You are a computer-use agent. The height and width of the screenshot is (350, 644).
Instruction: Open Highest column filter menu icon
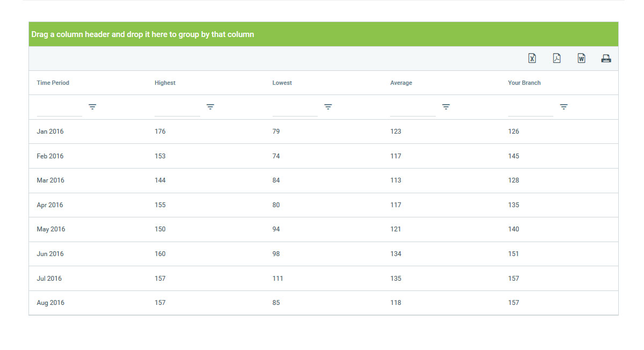click(210, 107)
